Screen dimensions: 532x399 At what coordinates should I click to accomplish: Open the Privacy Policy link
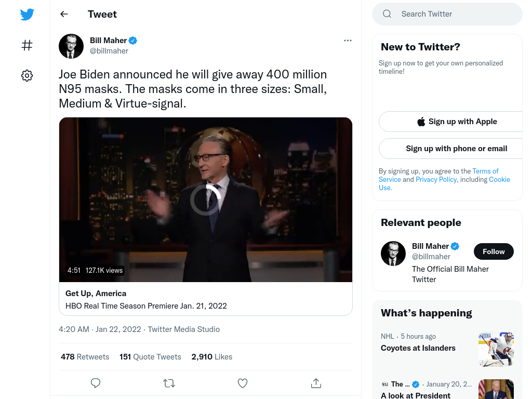[436, 179]
